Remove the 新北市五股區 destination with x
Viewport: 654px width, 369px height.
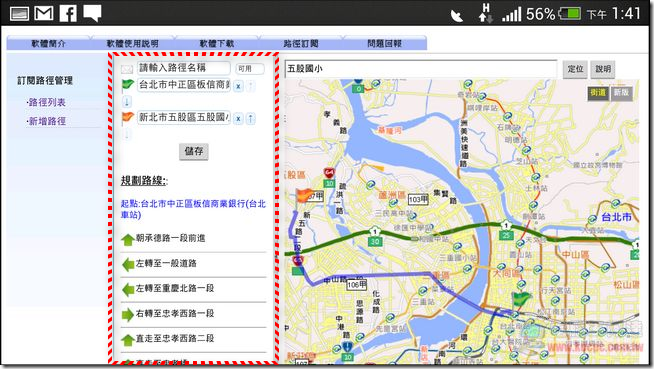coord(238,119)
